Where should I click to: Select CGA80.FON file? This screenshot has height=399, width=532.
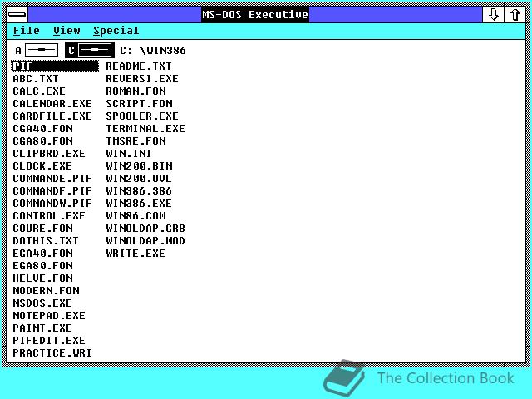(42, 141)
